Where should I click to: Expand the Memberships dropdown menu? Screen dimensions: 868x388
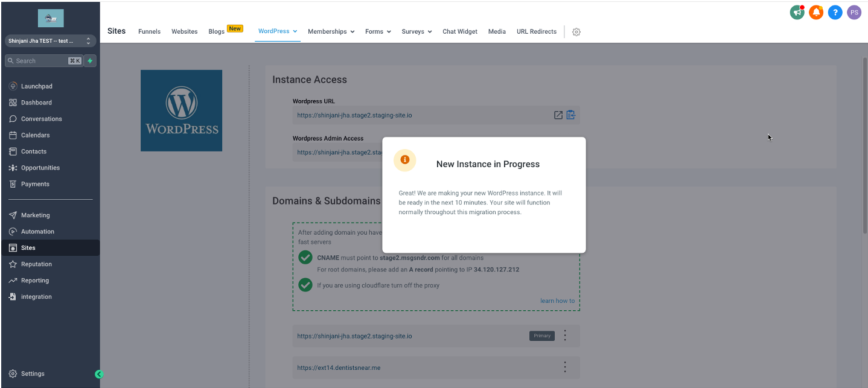point(331,31)
